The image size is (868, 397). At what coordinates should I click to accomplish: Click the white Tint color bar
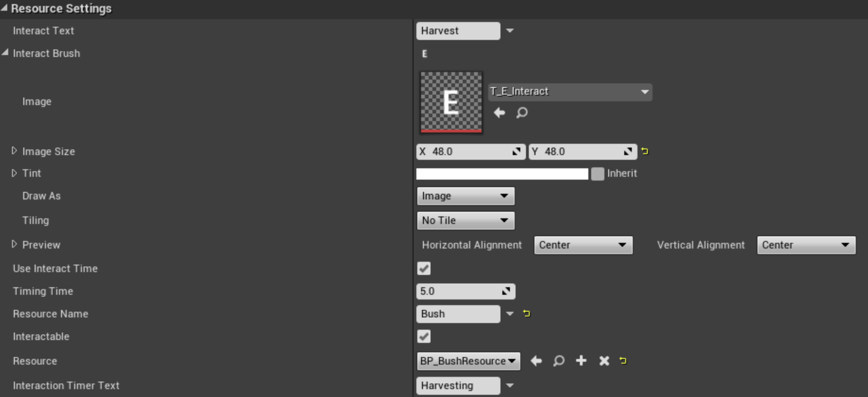pos(502,174)
